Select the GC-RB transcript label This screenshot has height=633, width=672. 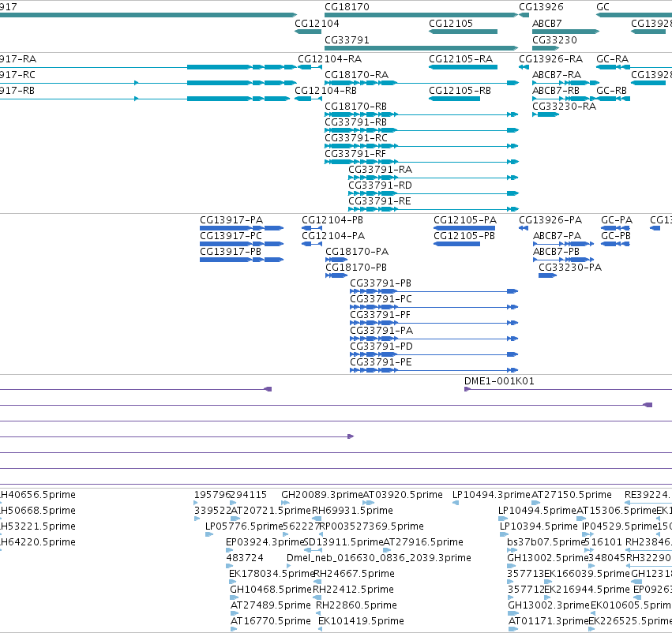(611, 90)
